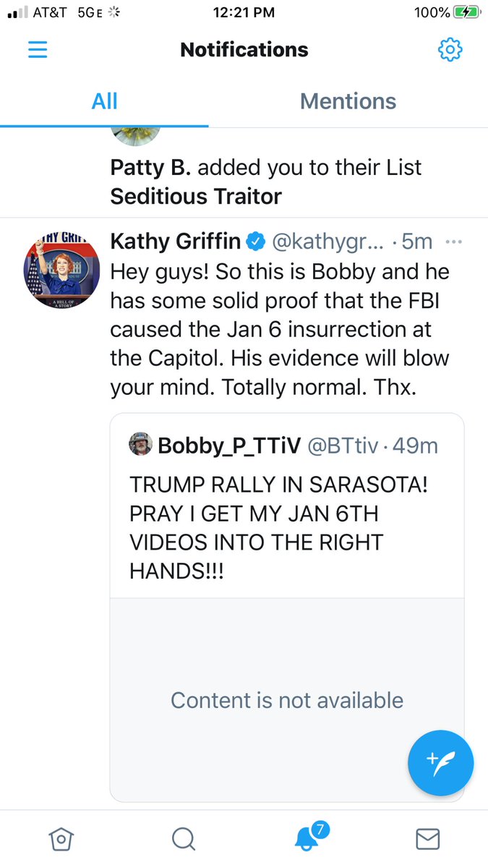Viewport: 488px width, 868px height.
Task: Tap the Kathy Griffin display name
Action: (174, 241)
